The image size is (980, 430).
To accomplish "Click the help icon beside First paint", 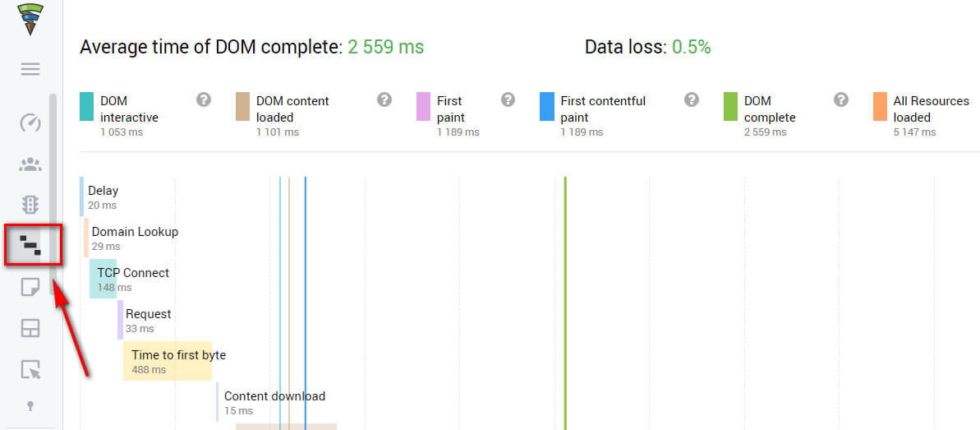I will tap(508, 99).
